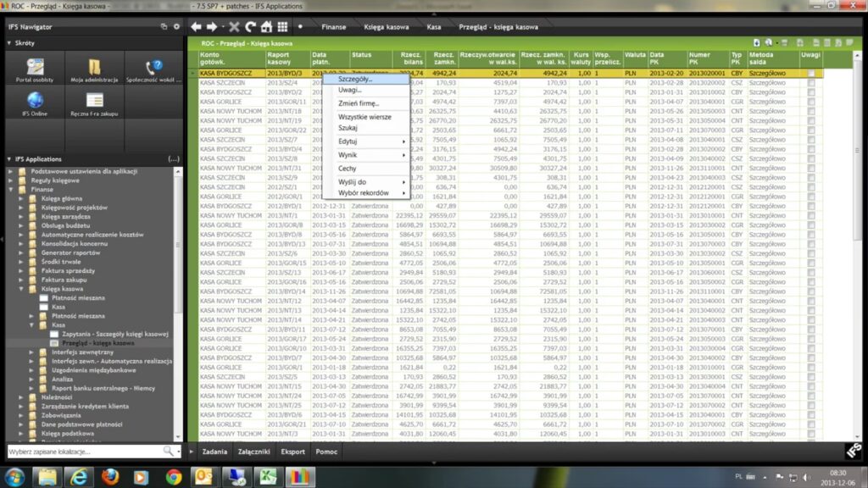The image size is (868, 488).
Task: Collapse the Finanse tree folder
Action: tap(12, 190)
